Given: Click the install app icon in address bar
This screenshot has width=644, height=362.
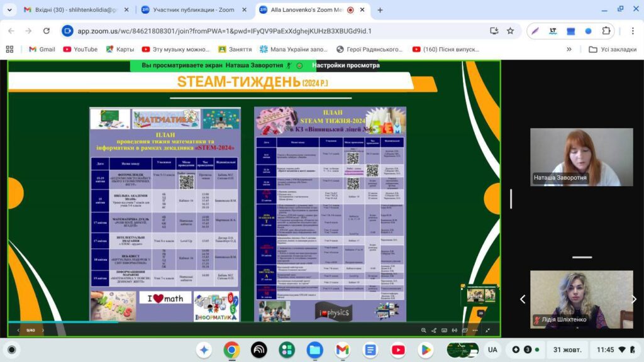Looking at the screenshot, I should pyautogui.click(x=494, y=31).
